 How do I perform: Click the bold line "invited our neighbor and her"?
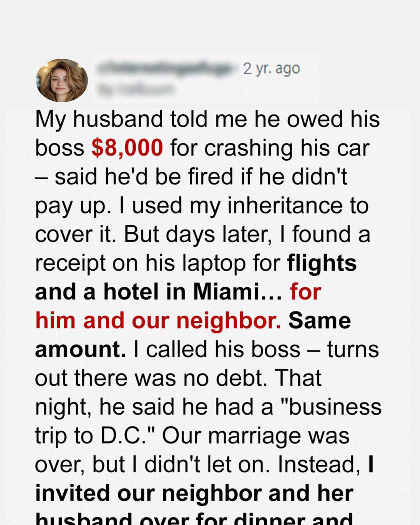click(194, 493)
